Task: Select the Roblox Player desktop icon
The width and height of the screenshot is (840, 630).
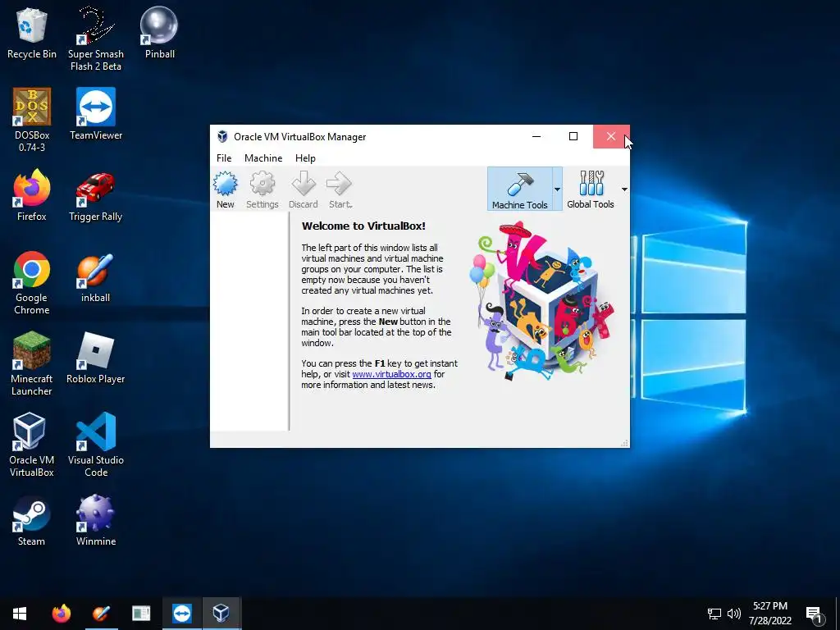Action: pyautogui.click(x=96, y=358)
